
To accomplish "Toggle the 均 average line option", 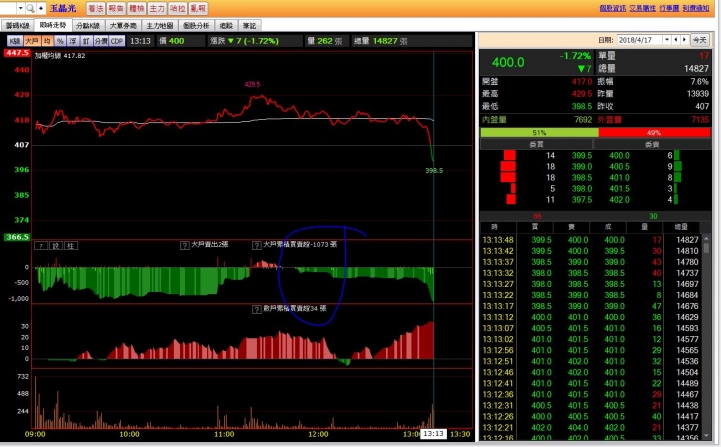I will 47,41.
